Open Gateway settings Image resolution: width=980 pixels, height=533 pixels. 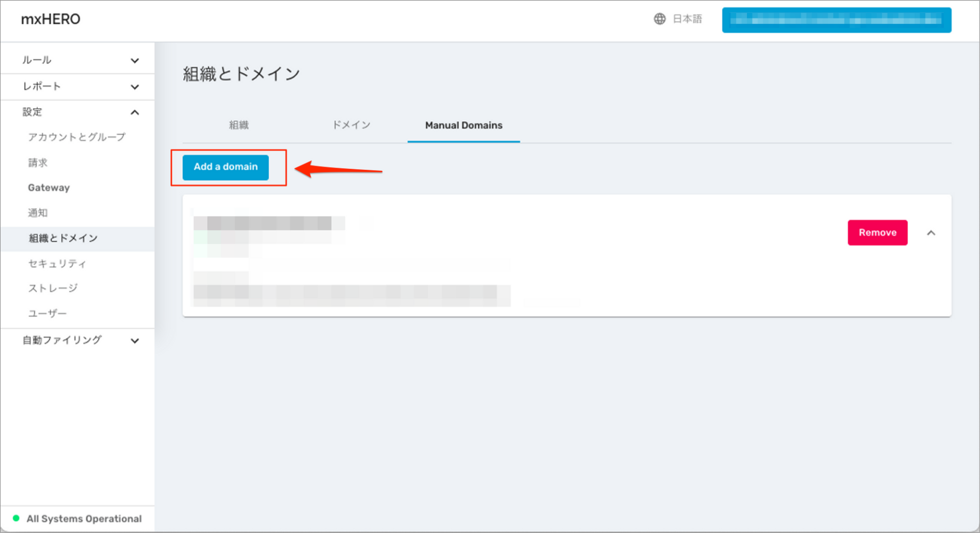coord(48,187)
